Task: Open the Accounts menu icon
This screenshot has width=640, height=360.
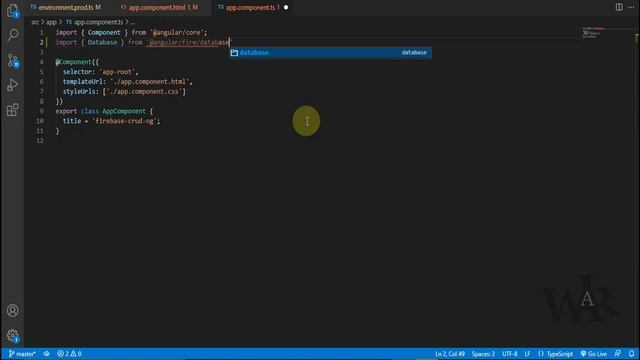Action: (13, 311)
